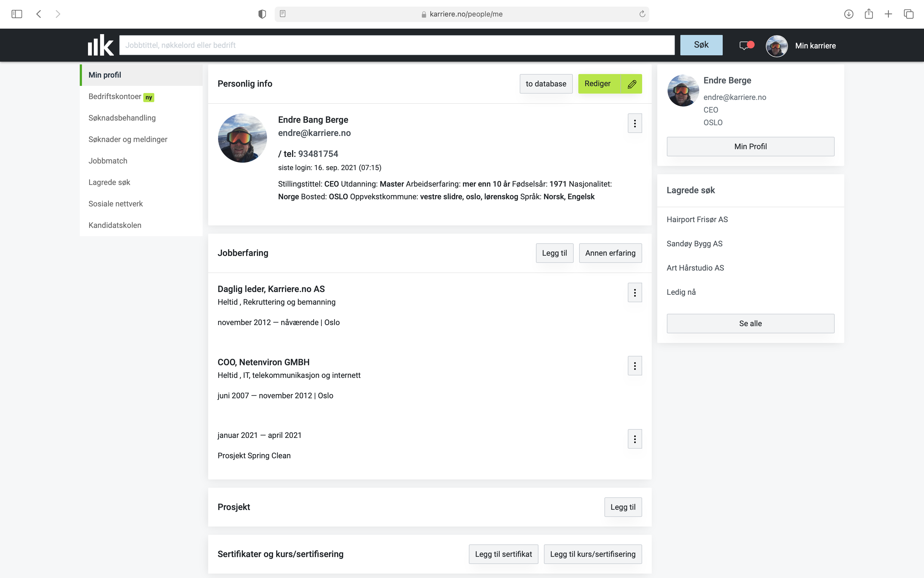Click the pencil icon on Rediger
This screenshot has width=924, height=578.
(x=632, y=84)
